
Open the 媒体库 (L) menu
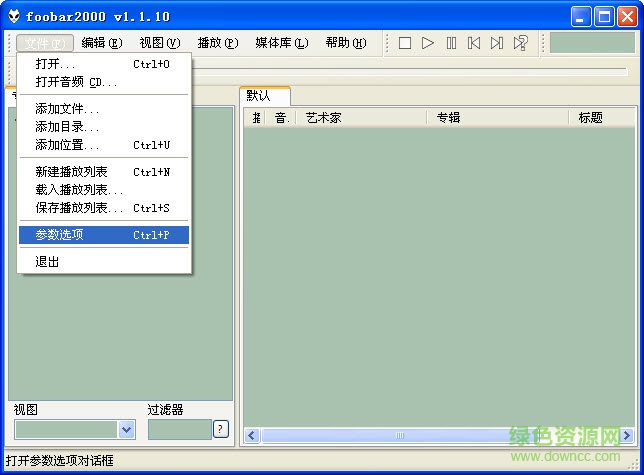coord(281,43)
